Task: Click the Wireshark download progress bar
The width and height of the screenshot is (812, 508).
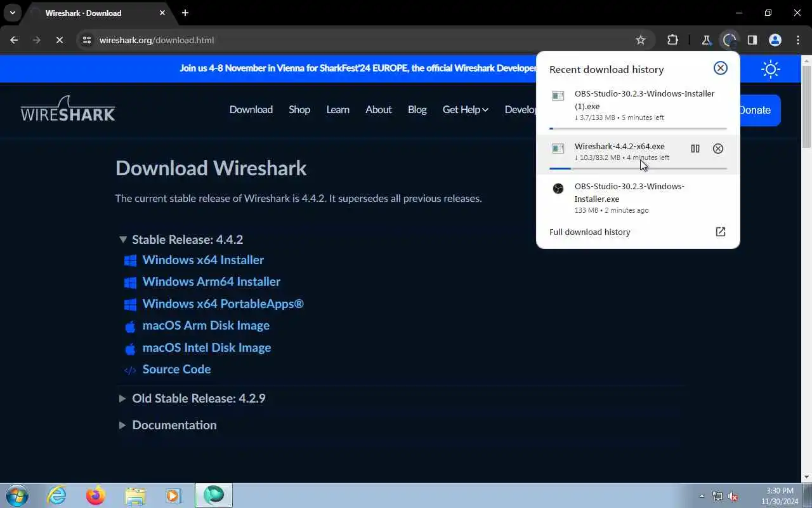Action: coord(638,168)
